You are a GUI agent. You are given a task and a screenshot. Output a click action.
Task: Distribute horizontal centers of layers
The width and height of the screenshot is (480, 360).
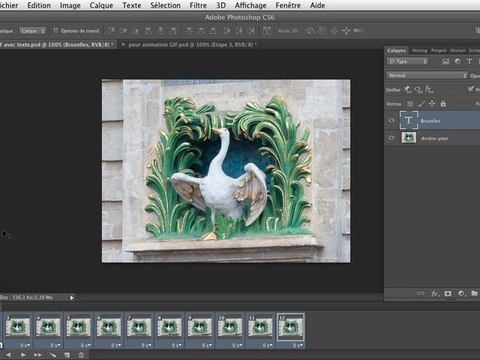coord(239,31)
